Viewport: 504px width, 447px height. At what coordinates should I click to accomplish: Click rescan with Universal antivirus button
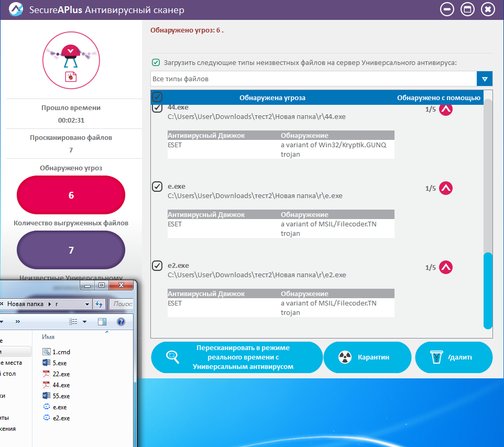point(237,357)
